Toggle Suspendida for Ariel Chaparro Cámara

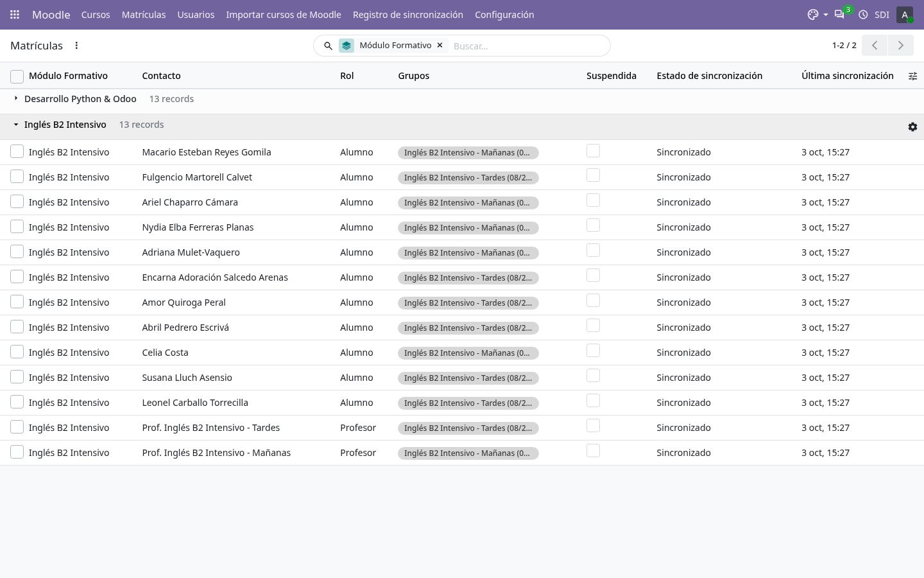tap(593, 200)
